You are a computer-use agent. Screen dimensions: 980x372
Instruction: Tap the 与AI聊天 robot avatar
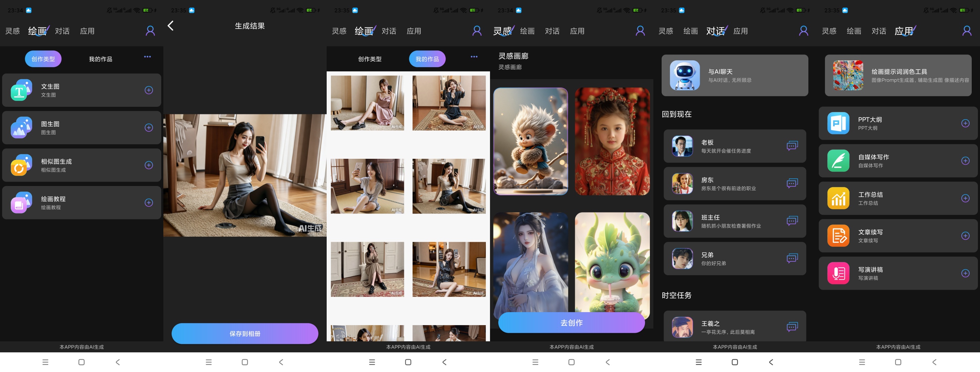(685, 75)
